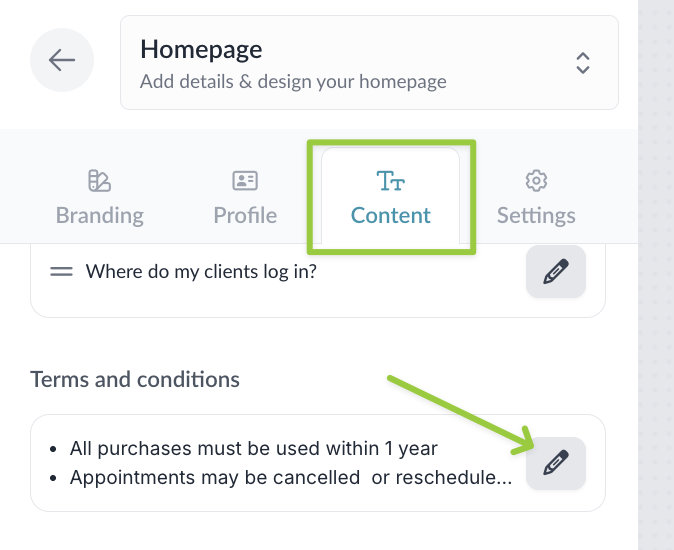This screenshot has height=550, width=674.
Task: Click 'All purchases must be used within 1 year'
Action: point(254,449)
